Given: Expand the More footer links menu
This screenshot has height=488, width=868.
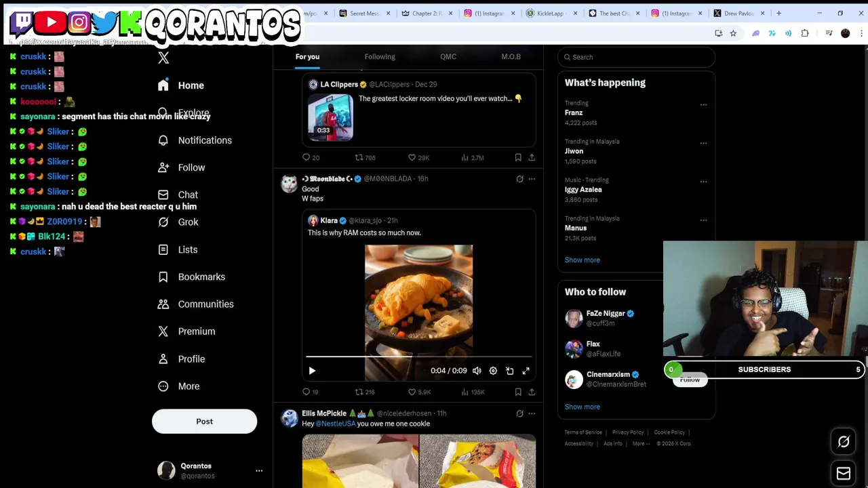Looking at the screenshot, I should (x=641, y=444).
